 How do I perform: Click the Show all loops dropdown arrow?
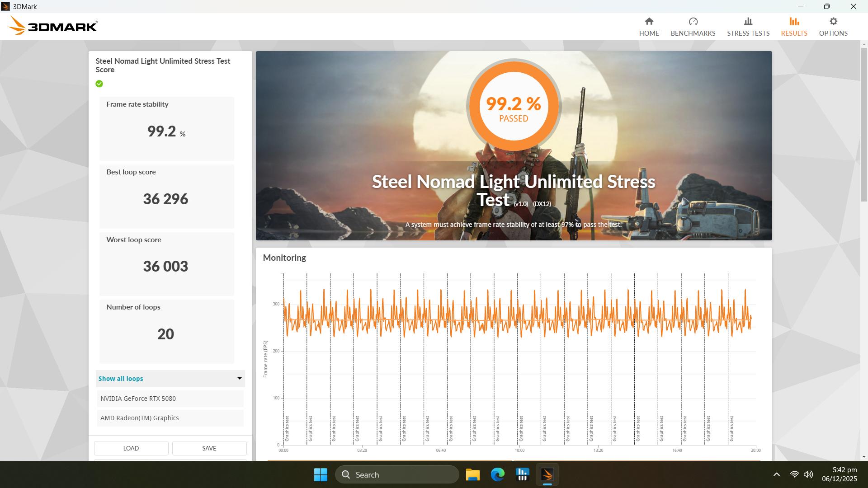[x=240, y=378]
